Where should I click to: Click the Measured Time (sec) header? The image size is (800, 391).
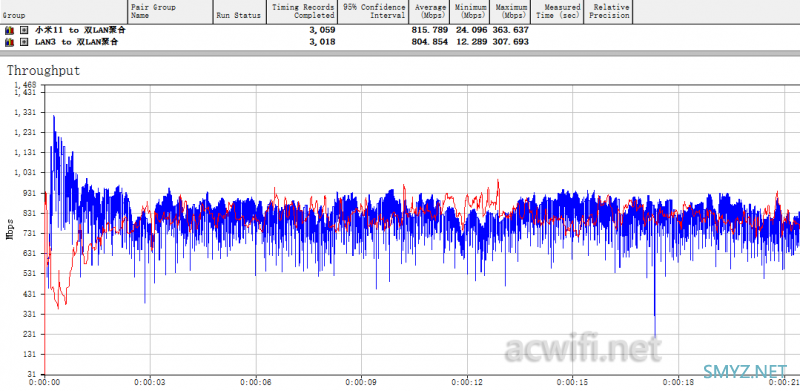pyautogui.click(x=558, y=12)
